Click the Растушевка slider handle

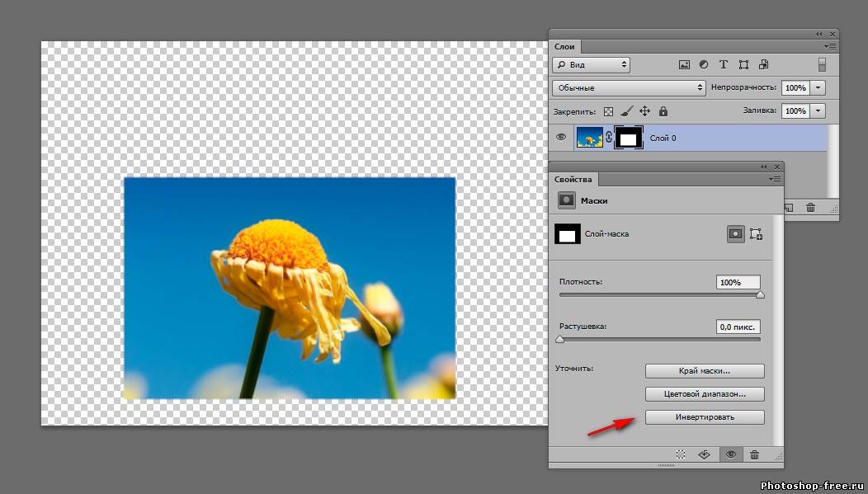coord(560,339)
